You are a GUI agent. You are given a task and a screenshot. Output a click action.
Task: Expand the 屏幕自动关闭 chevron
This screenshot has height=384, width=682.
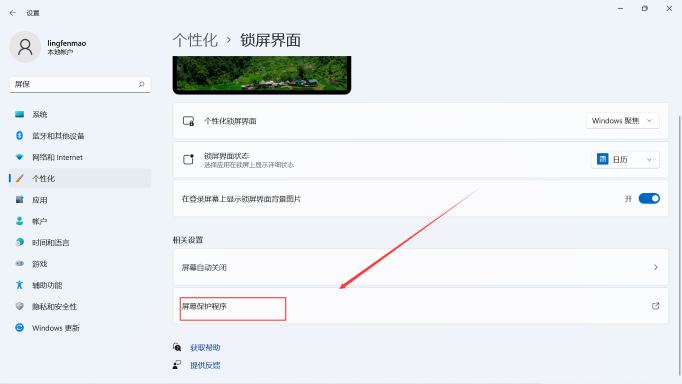(x=655, y=267)
